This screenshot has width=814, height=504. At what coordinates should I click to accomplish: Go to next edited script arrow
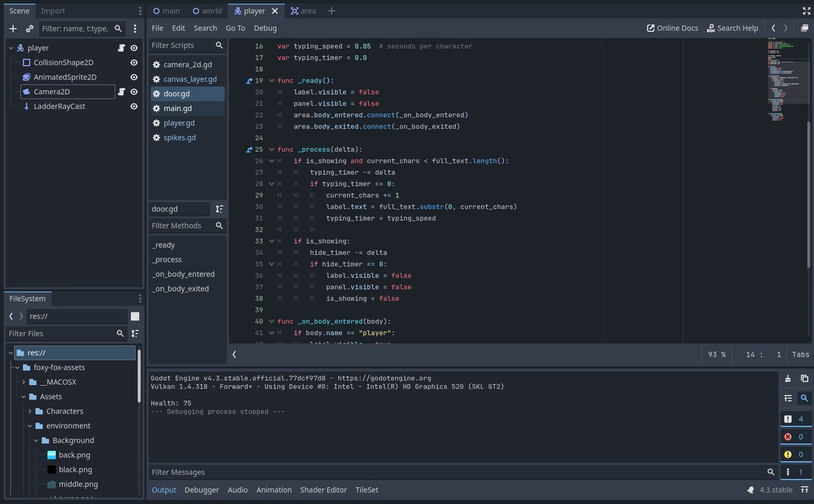click(786, 28)
